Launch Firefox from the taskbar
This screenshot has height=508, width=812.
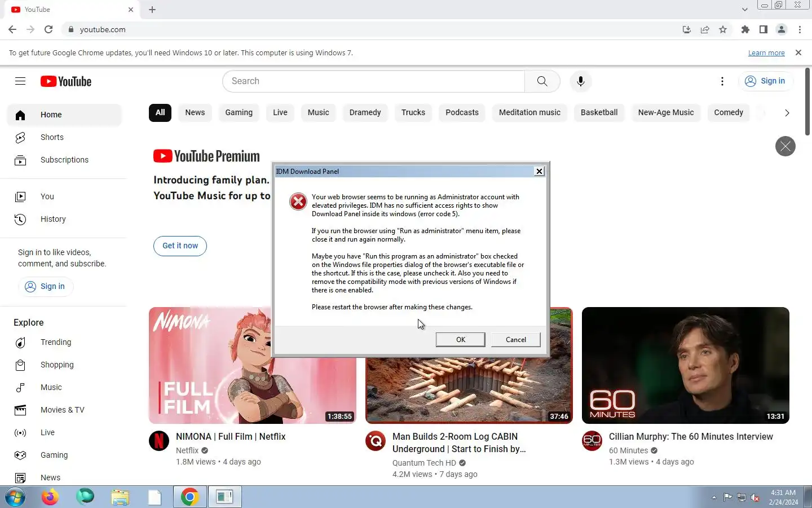coord(50,497)
